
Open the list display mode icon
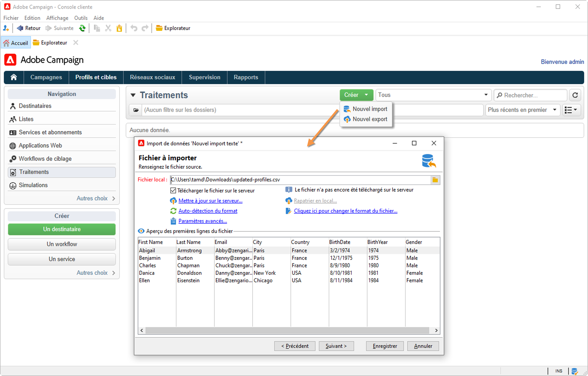click(571, 110)
